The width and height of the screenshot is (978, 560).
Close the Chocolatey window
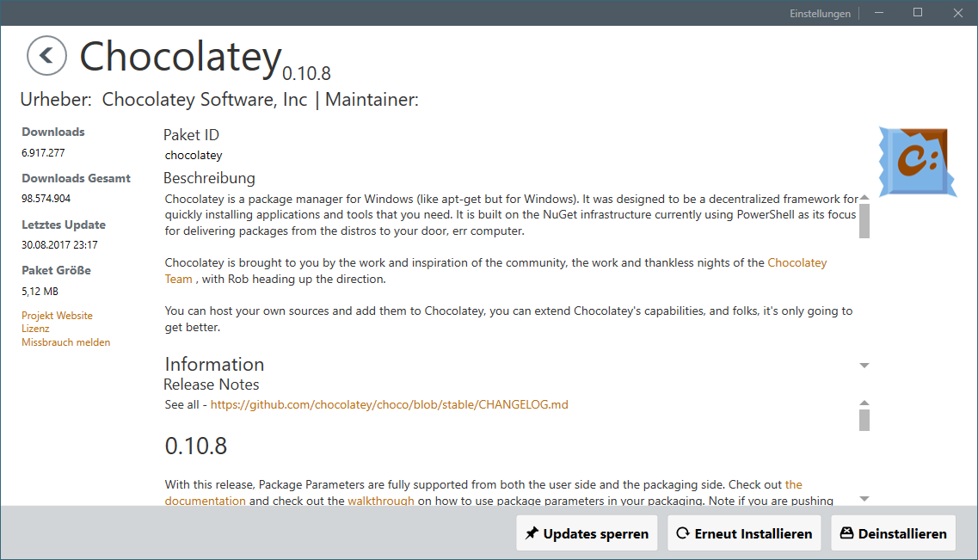958,12
